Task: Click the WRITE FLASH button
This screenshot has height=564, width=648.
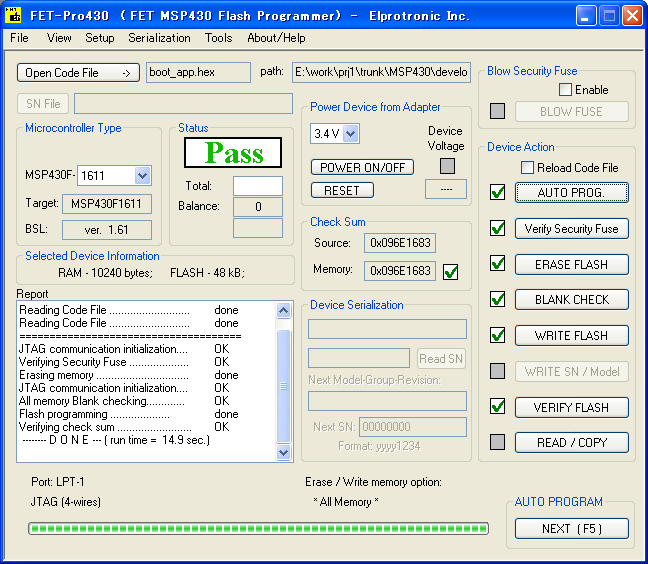Action: [572, 336]
